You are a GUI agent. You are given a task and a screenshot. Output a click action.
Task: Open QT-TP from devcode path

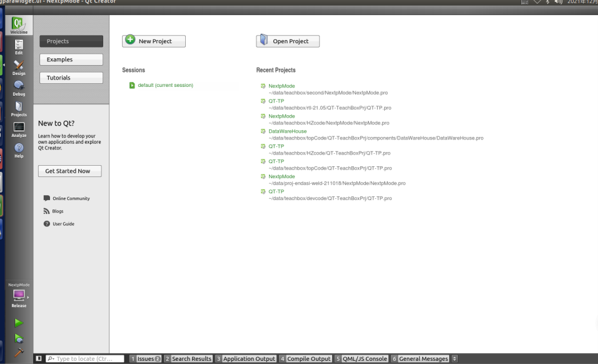[276, 192]
